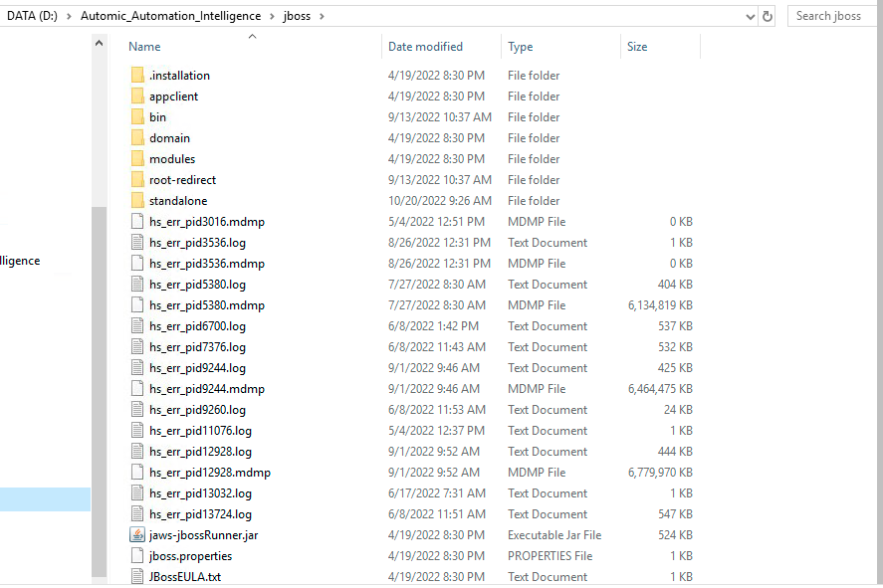Screen dimensions: 883x588
Task: Sort files by the Name column
Action: click(x=144, y=47)
